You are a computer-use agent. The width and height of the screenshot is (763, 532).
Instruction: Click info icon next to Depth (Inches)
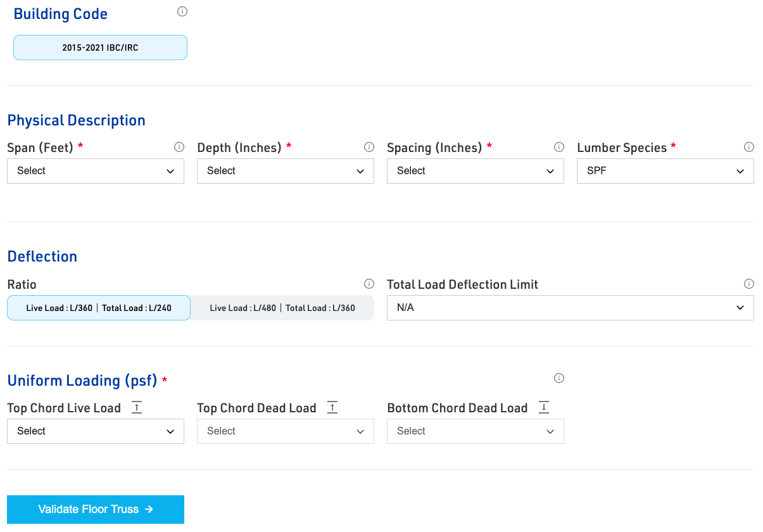369,147
